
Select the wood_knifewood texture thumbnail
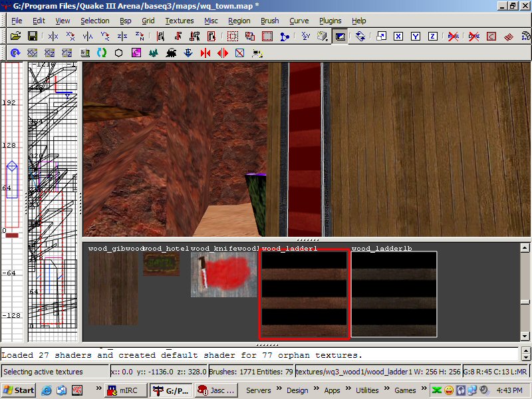point(223,275)
